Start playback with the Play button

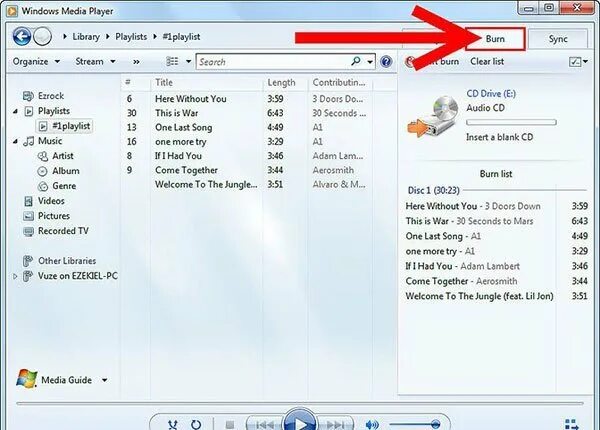300,420
